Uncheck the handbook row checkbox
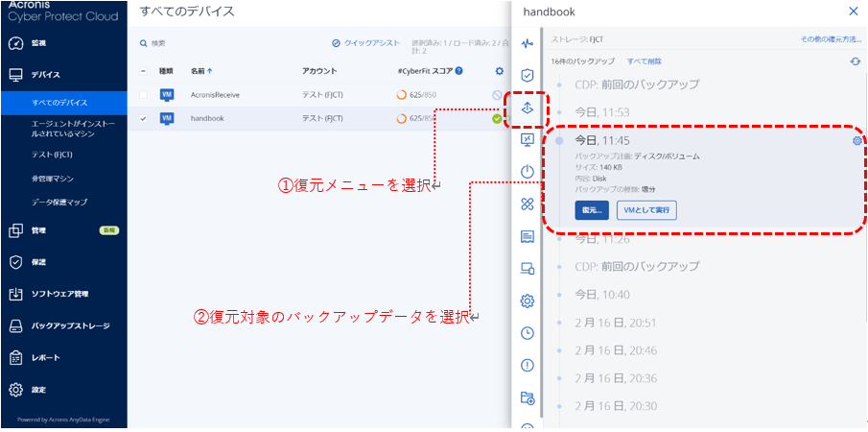This screenshot has height=432, width=868. (144, 118)
